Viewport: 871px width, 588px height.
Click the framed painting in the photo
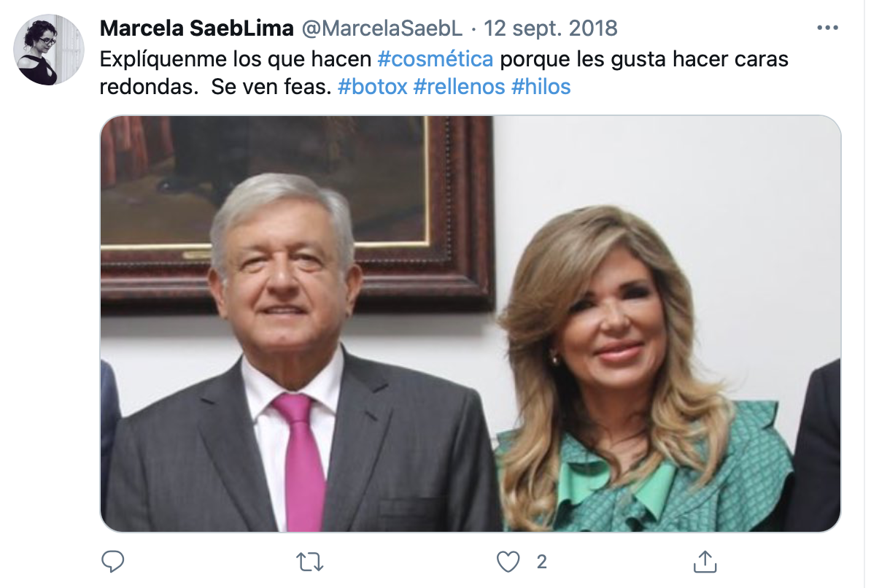297,211
